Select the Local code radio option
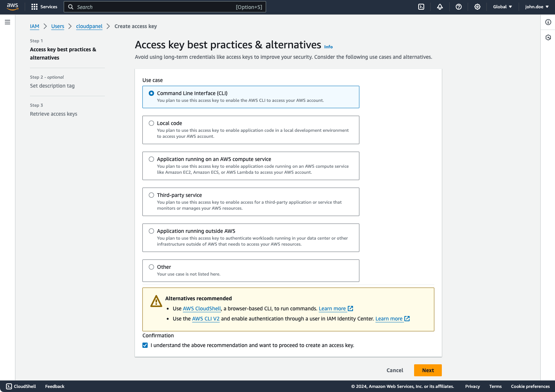 [x=151, y=123]
